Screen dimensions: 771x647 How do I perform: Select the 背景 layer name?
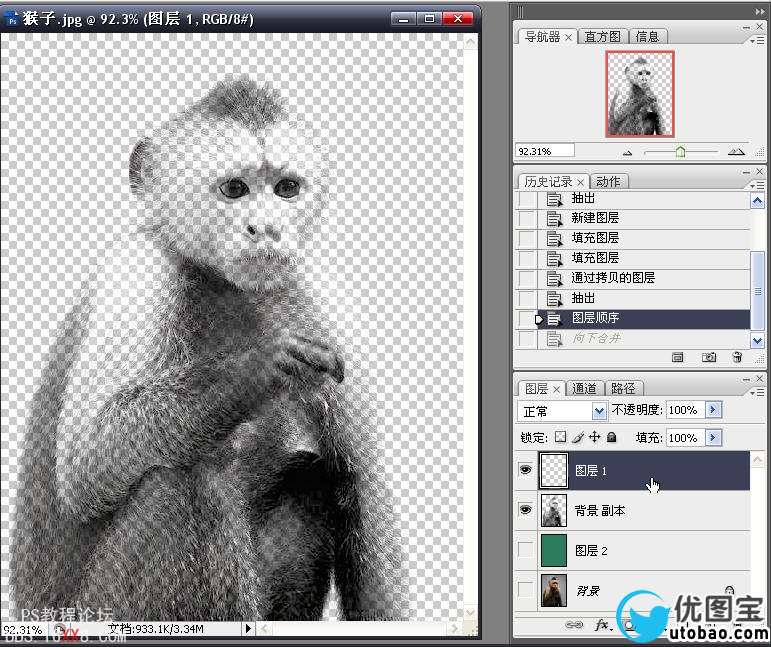[588, 590]
